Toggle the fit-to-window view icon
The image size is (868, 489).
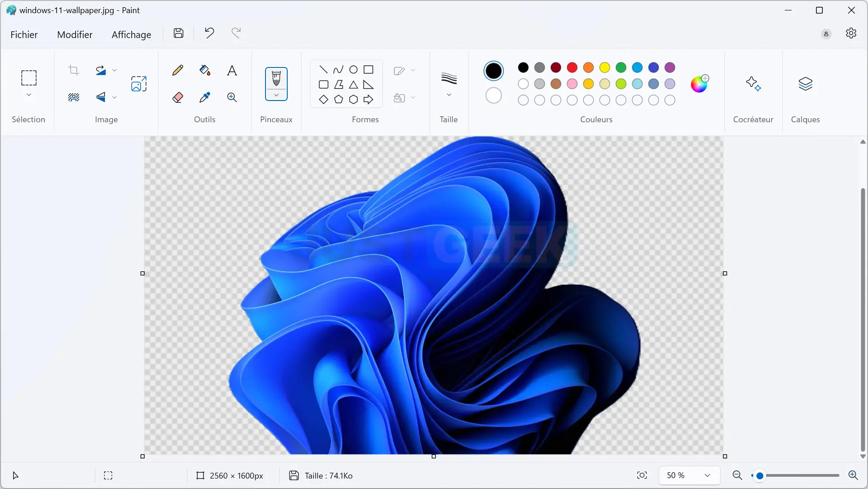642,475
